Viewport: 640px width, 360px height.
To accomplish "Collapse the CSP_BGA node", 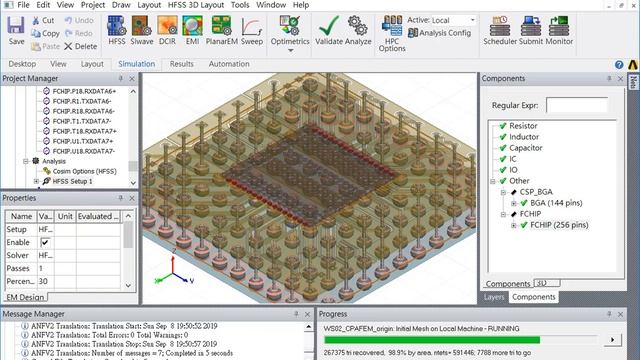I will [503, 192].
